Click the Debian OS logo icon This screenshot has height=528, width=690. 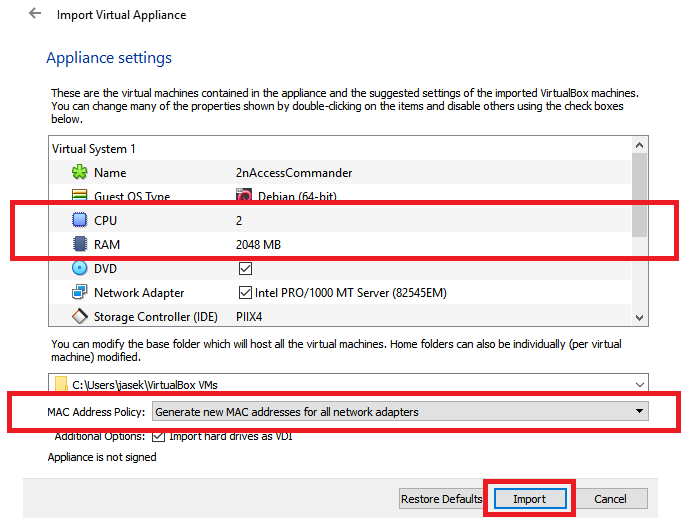(244, 195)
